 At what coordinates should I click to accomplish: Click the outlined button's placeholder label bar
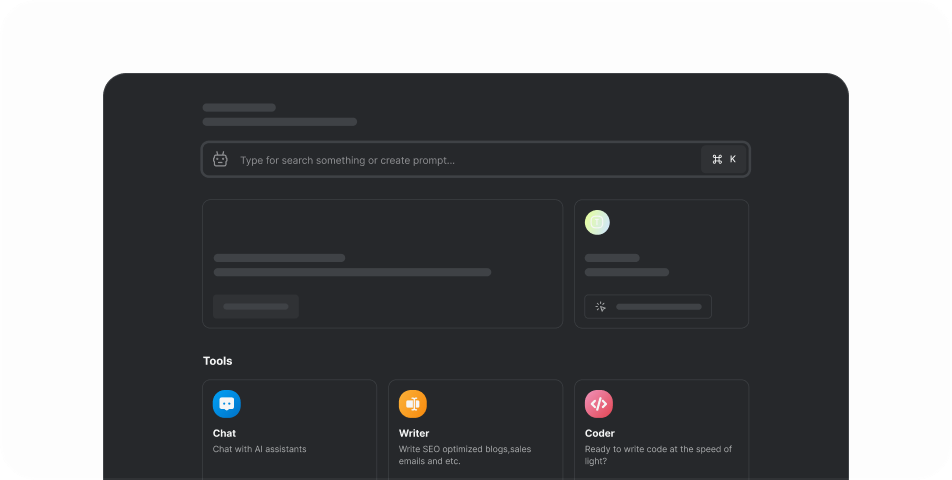pos(658,307)
